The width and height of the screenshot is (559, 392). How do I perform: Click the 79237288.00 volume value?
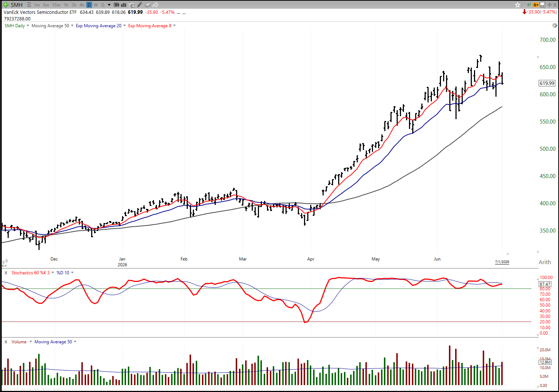click(17, 19)
